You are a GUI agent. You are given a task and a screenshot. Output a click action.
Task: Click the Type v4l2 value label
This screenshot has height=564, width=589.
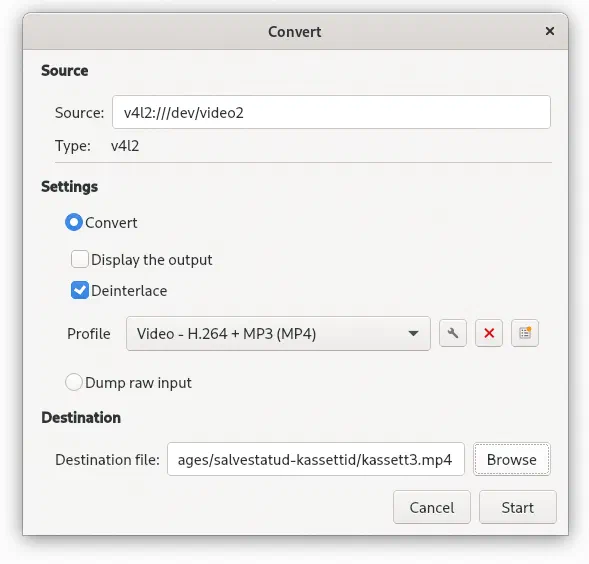pos(125,146)
